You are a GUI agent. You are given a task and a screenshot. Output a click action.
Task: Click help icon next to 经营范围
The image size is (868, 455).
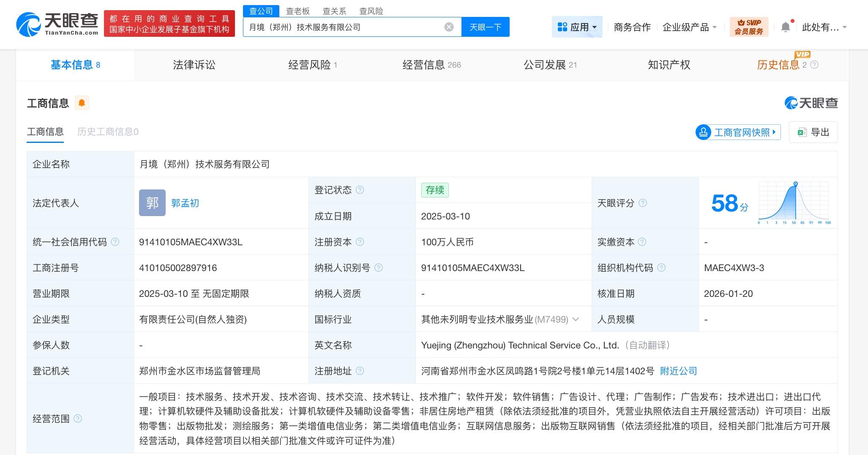coord(78,419)
